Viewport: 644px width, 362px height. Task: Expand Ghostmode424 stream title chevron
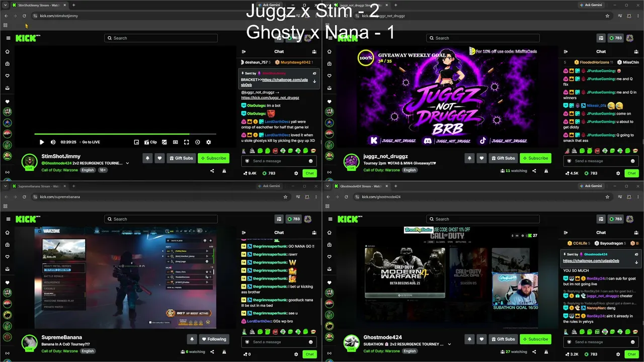pyautogui.click(x=449, y=344)
